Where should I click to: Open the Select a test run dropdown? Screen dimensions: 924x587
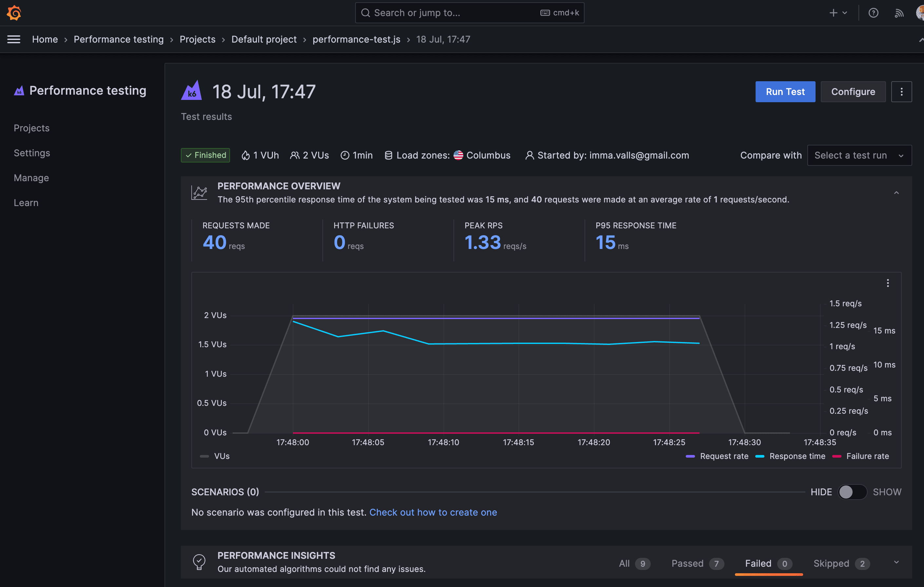click(x=859, y=155)
